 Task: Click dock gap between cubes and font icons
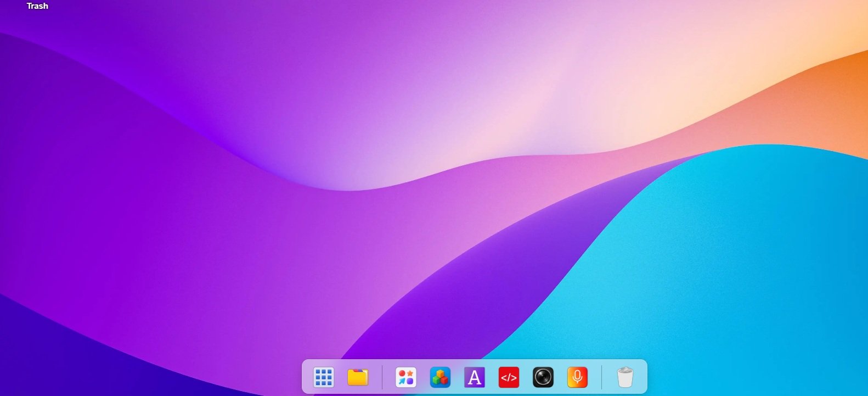point(457,377)
